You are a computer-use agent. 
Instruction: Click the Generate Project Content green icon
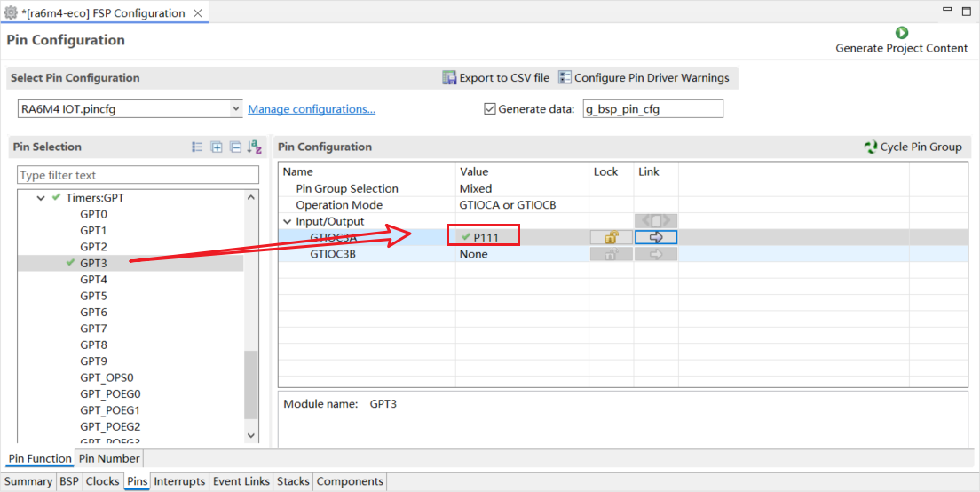[901, 33]
